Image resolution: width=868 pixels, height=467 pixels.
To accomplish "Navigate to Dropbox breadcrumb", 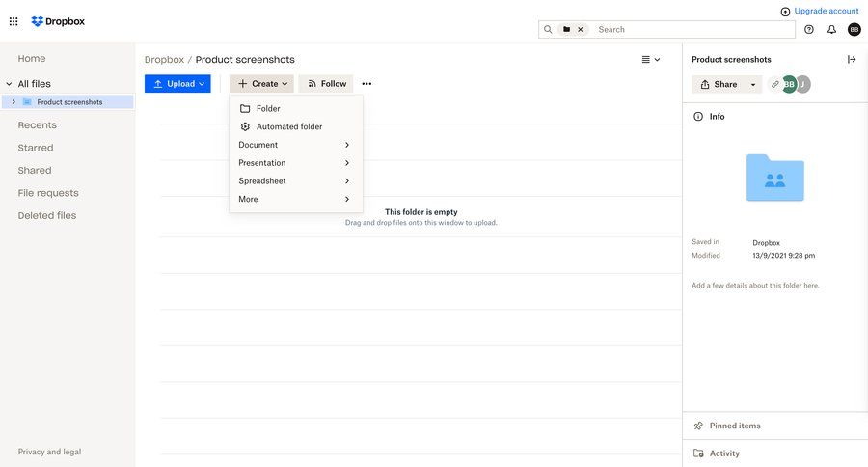I will [x=164, y=59].
